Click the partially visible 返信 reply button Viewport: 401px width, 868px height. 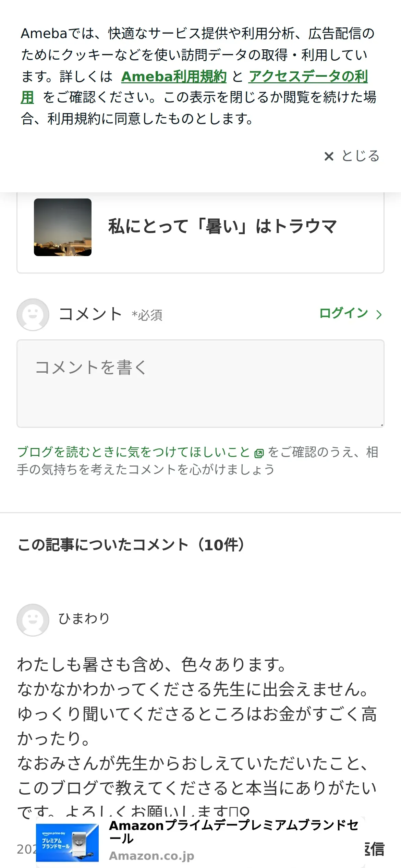(375, 849)
